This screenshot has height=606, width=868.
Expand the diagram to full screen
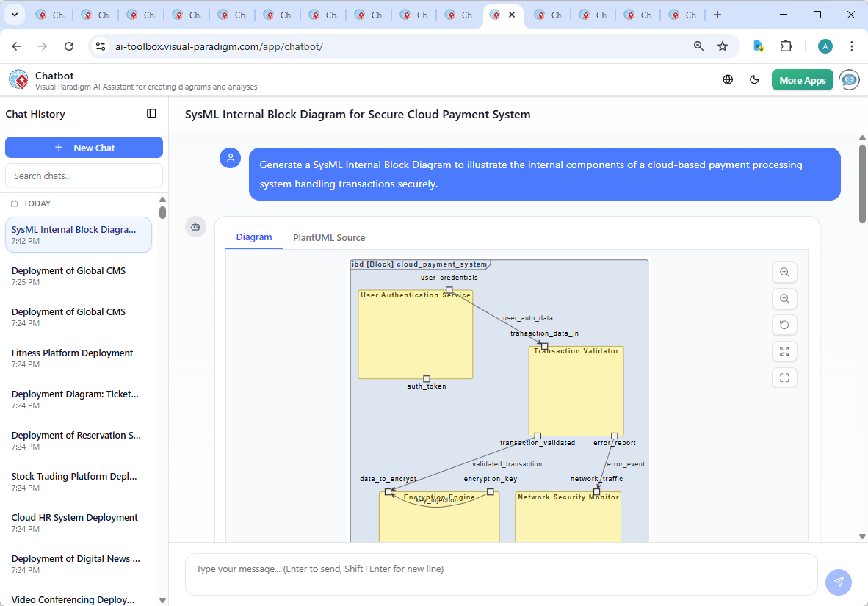click(x=784, y=351)
